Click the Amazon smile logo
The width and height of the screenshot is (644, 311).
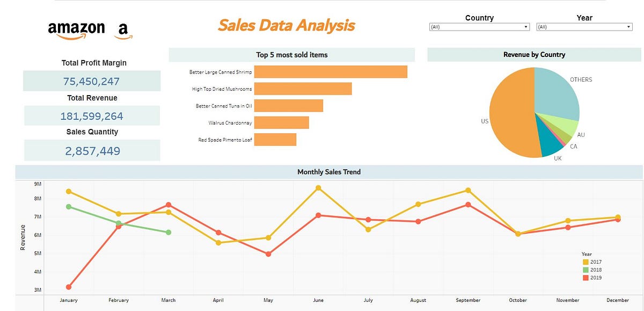coord(77,28)
